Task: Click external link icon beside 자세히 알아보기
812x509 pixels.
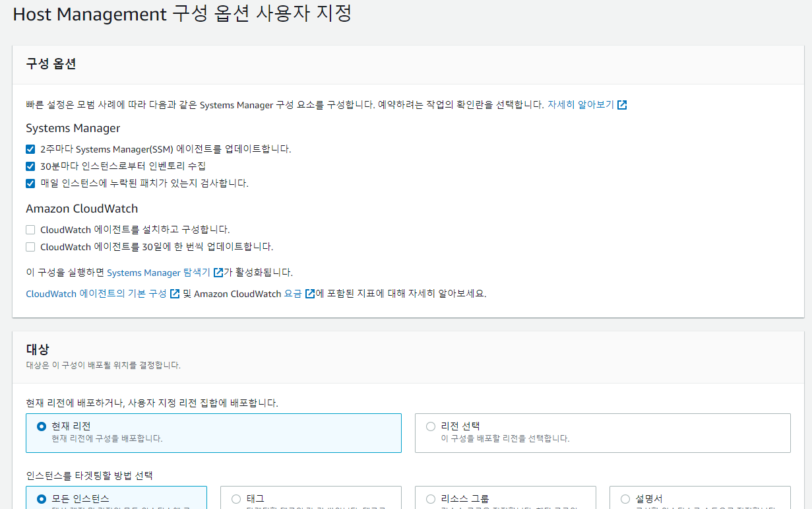Action: tap(622, 105)
